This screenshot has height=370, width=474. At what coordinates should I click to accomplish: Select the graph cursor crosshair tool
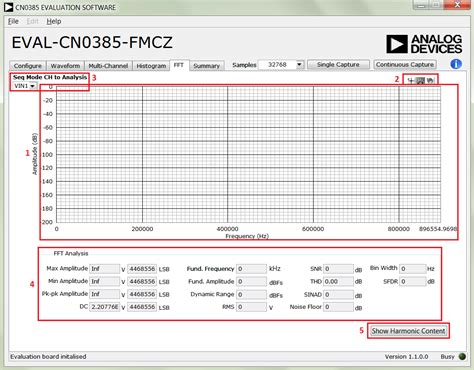coord(411,80)
